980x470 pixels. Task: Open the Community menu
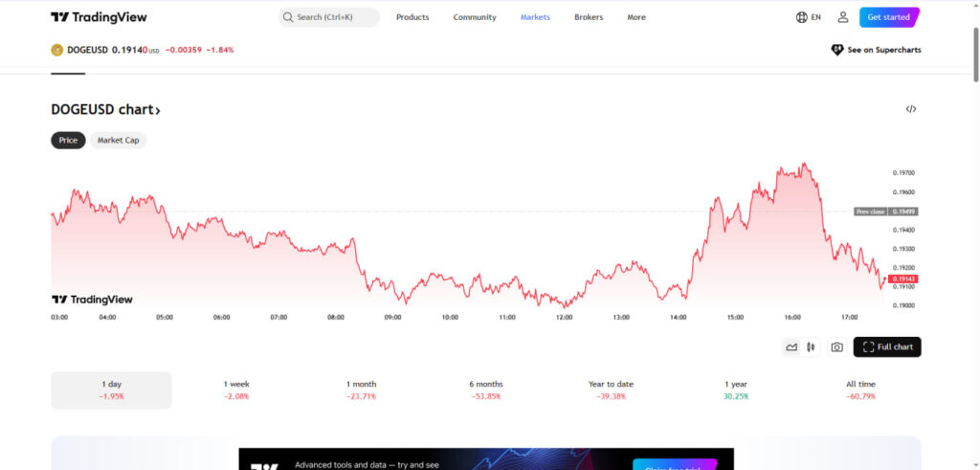point(475,17)
